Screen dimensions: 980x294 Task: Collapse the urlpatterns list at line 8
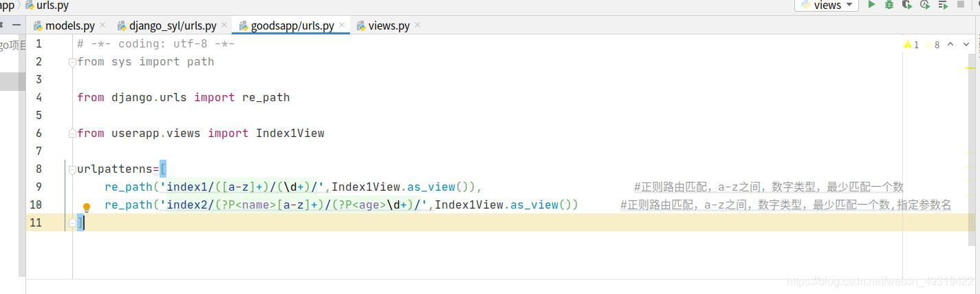[72, 169]
